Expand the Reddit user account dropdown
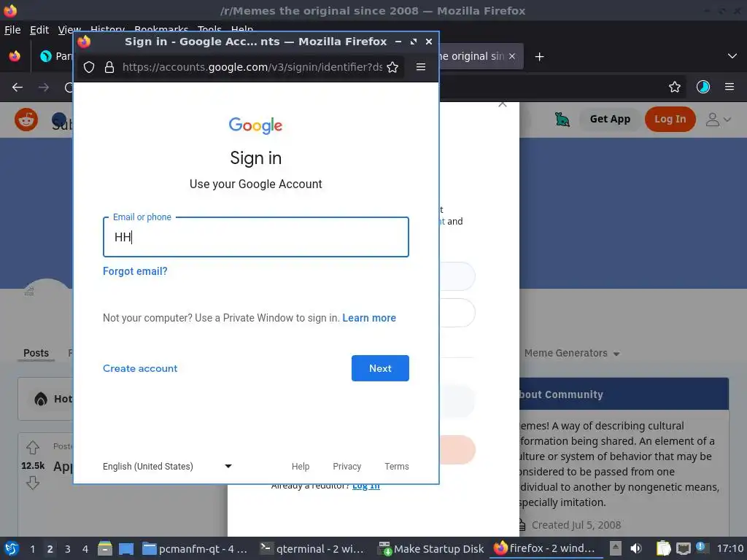The image size is (747, 560). coord(718,119)
